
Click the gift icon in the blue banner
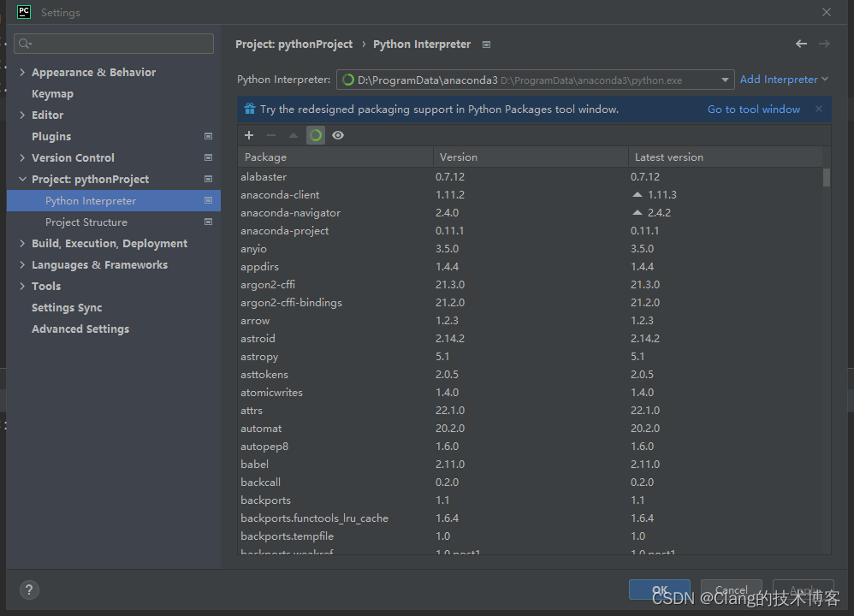[250, 109]
